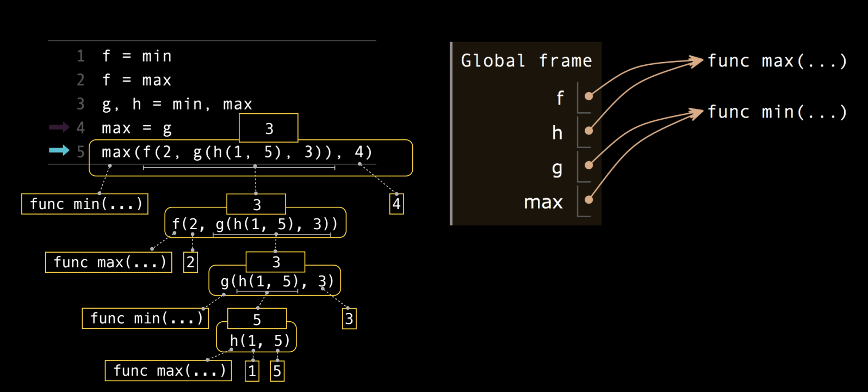868x392 pixels.
Task: Click 'func min(...)' box linked to line 5's max operator
Action: tap(85, 204)
